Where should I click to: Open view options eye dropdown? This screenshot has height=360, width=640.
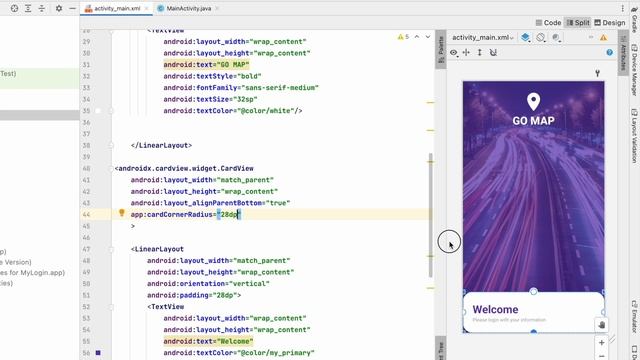[x=454, y=53]
